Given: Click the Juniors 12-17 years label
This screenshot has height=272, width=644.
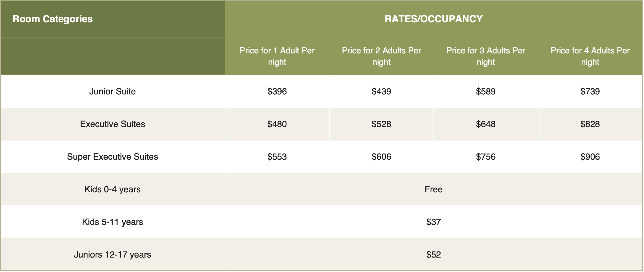Looking at the screenshot, I should pos(112,255).
